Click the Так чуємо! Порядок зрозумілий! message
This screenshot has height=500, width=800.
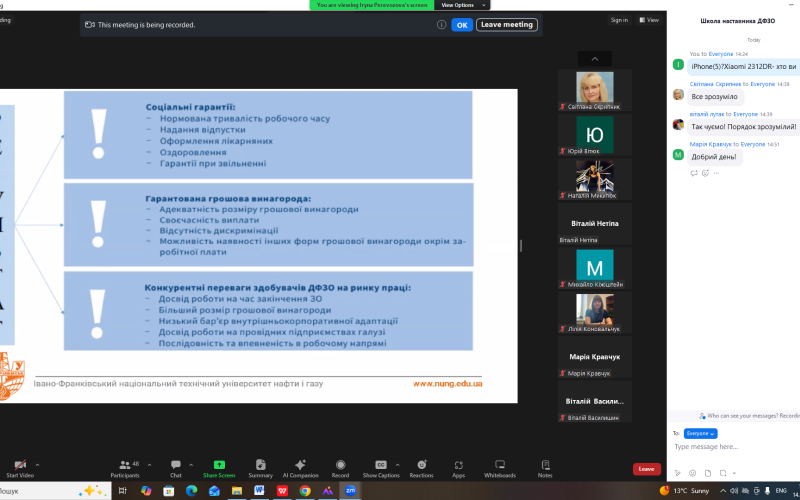point(743,127)
